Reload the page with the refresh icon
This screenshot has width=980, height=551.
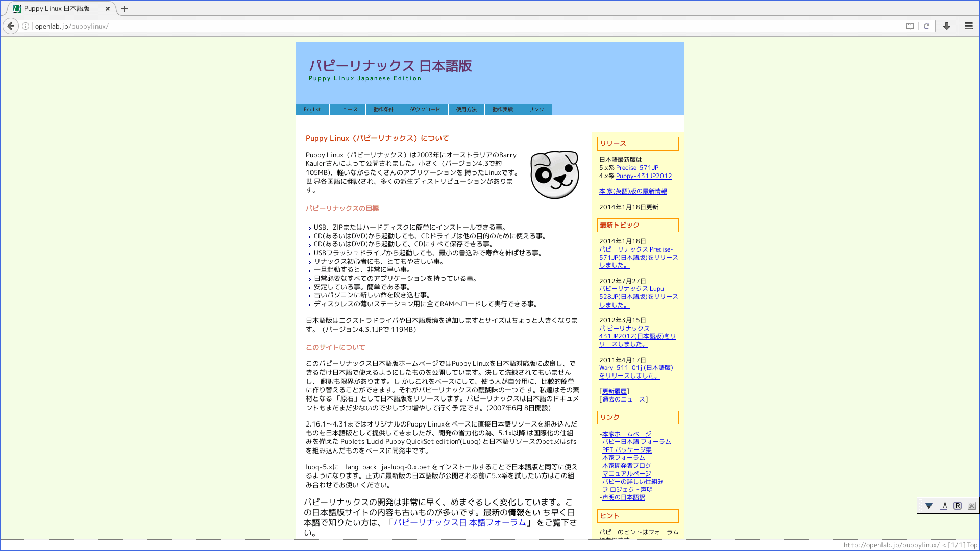pyautogui.click(x=926, y=26)
